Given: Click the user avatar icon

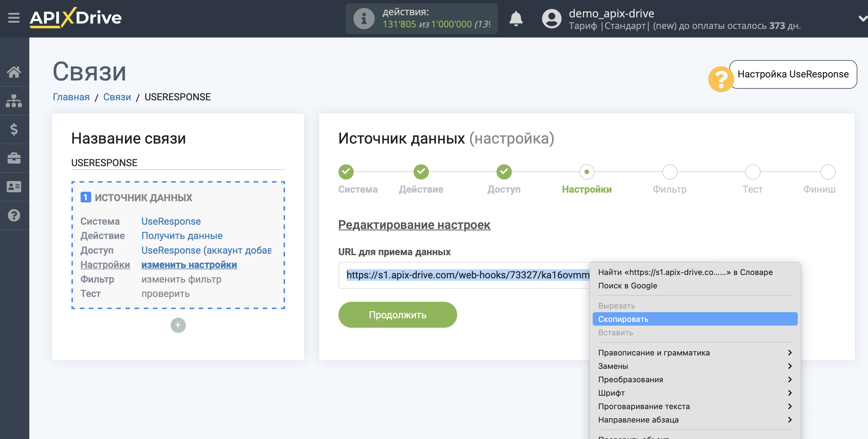Looking at the screenshot, I should click(x=551, y=19).
